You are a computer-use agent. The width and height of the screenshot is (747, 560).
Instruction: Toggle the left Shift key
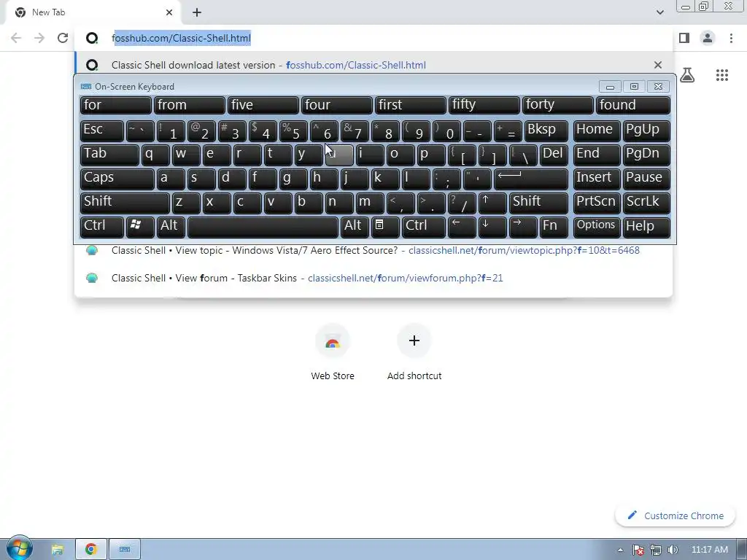point(125,203)
